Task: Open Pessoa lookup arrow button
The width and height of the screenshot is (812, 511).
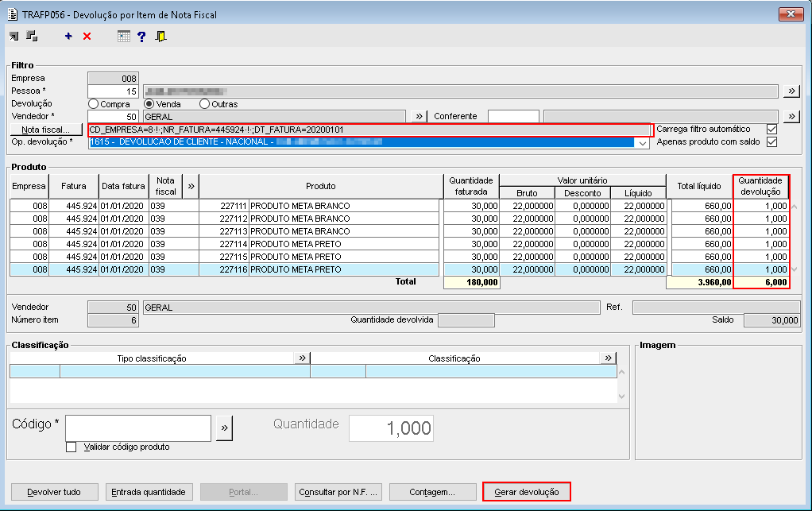Action: coord(791,91)
